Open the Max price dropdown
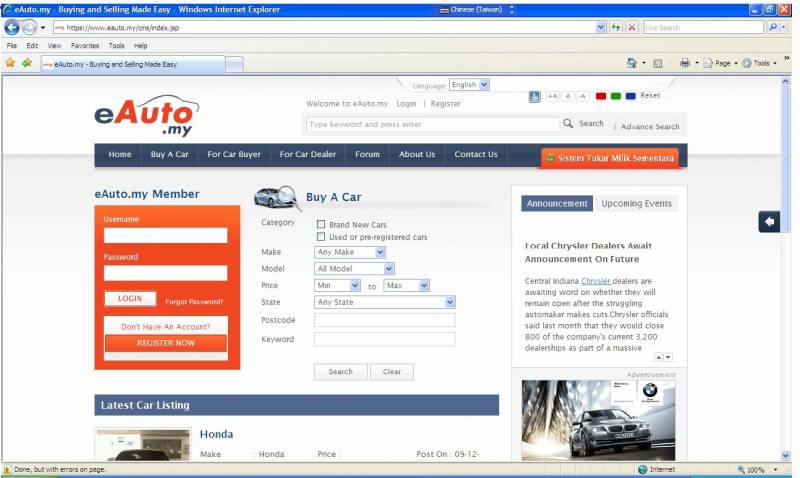 [407, 285]
